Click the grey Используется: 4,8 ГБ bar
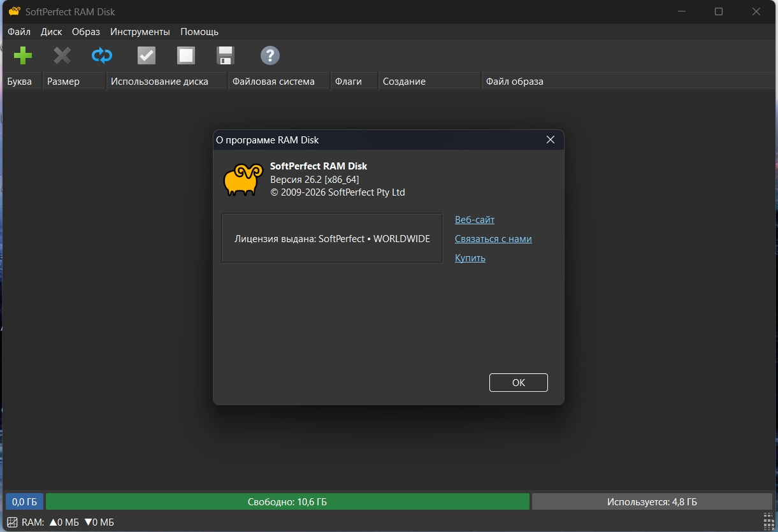Image resolution: width=778 pixels, height=532 pixels. click(652, 501)
